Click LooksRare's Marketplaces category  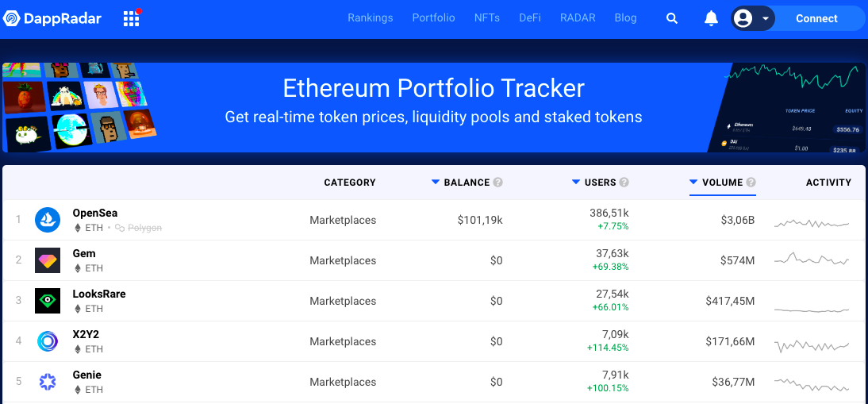(343, 301)
